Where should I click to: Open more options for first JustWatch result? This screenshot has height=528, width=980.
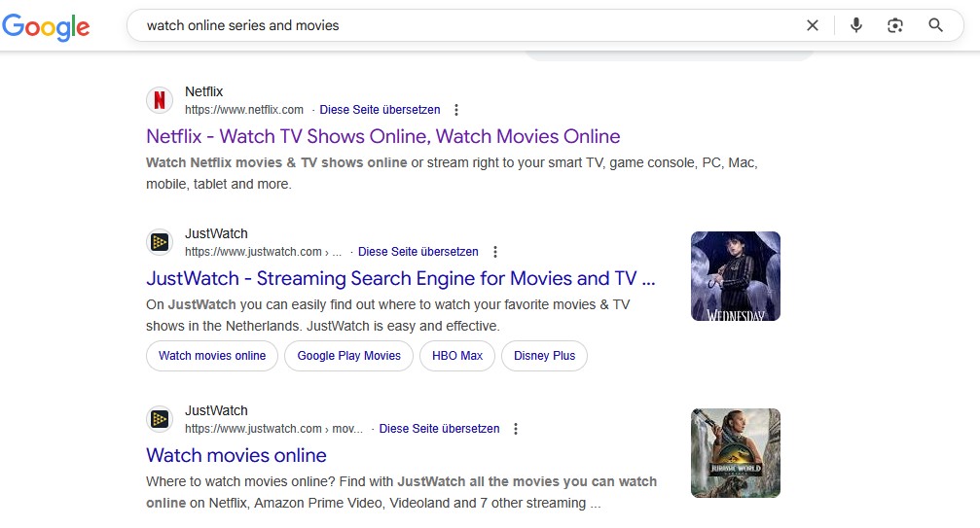[x=495, y=252]
